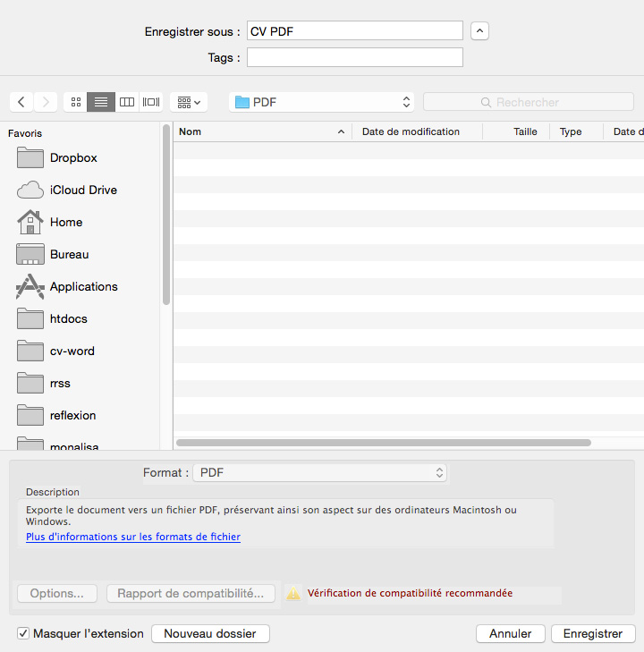Sort by the Nom column header

tap(263, 131)
